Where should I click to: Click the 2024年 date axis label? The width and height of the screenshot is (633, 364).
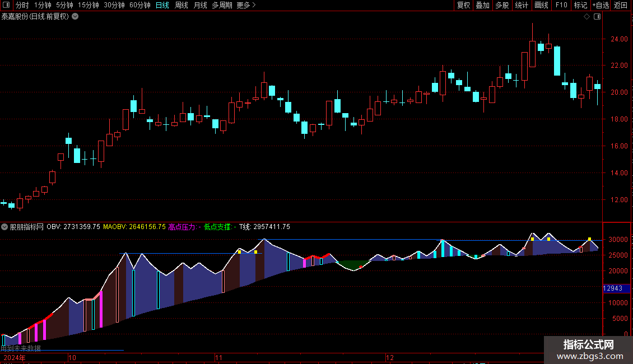coord(15,357)
